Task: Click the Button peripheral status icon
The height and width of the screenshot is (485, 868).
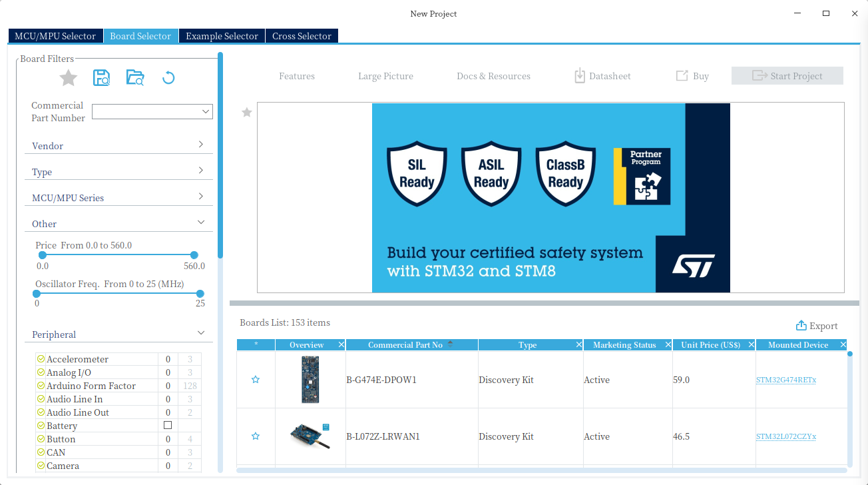Action: tap(41, 439)
